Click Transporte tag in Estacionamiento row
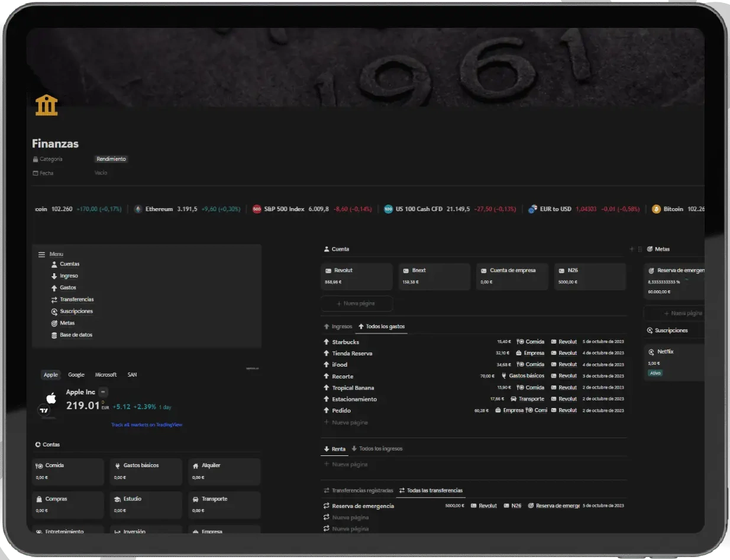 pos(527,399)
